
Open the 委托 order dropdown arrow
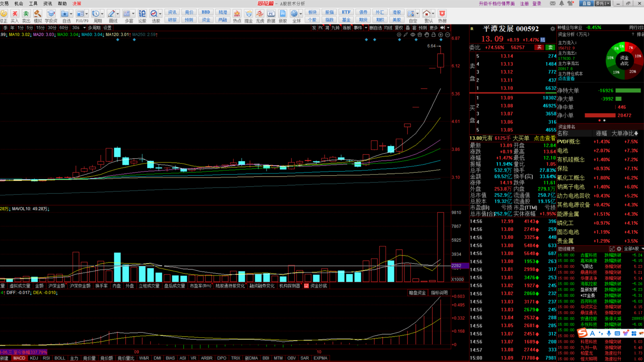click(608, 4)
